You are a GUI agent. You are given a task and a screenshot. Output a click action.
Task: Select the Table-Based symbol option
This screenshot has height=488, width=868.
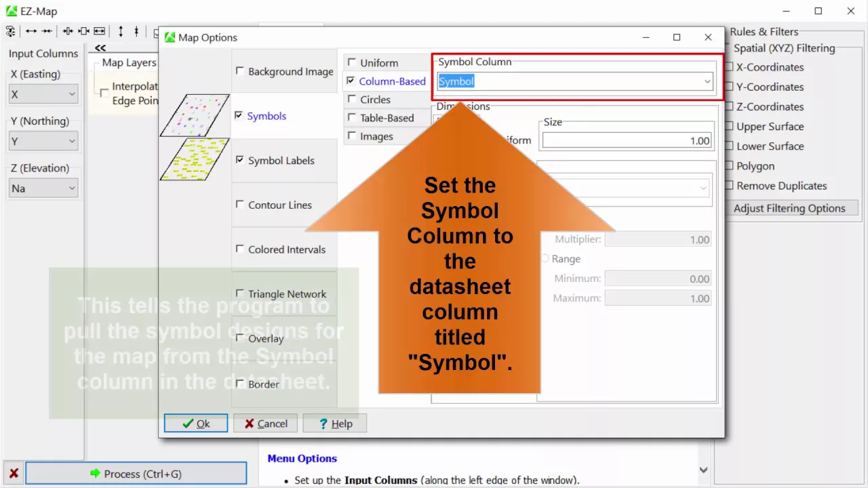(351, 117)
